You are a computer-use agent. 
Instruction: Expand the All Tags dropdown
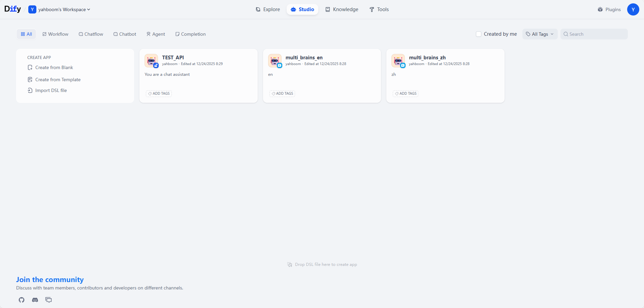pyautogui.click(x=540, y=34)
